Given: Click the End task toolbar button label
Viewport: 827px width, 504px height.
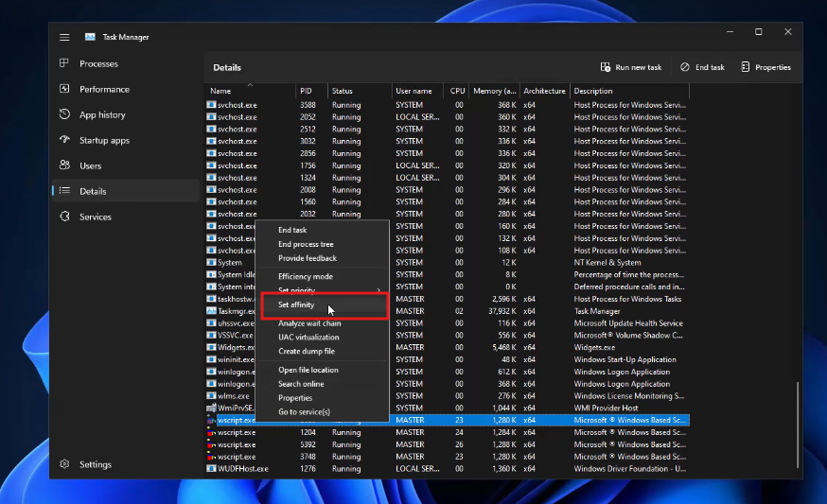Looking at the screenshot, I should click(710, 67).
